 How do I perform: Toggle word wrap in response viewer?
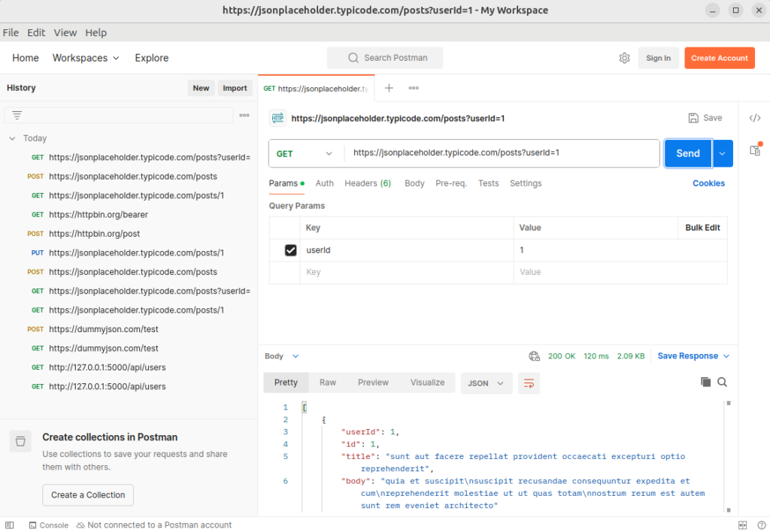(529, 383)
